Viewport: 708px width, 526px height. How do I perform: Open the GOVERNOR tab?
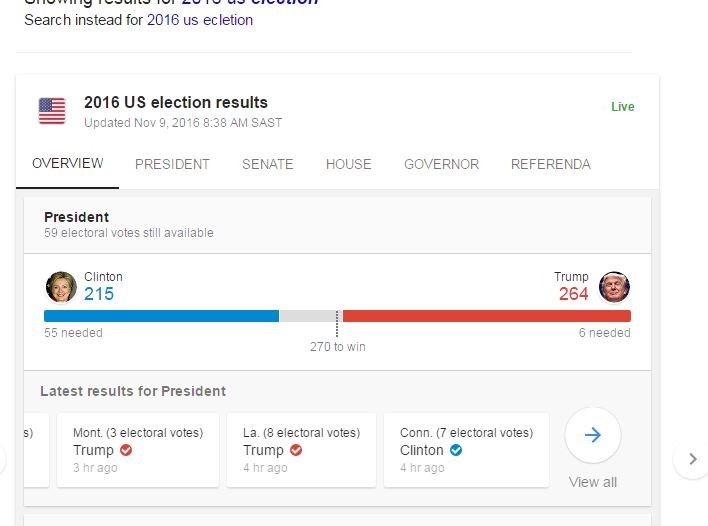point(441,164)
